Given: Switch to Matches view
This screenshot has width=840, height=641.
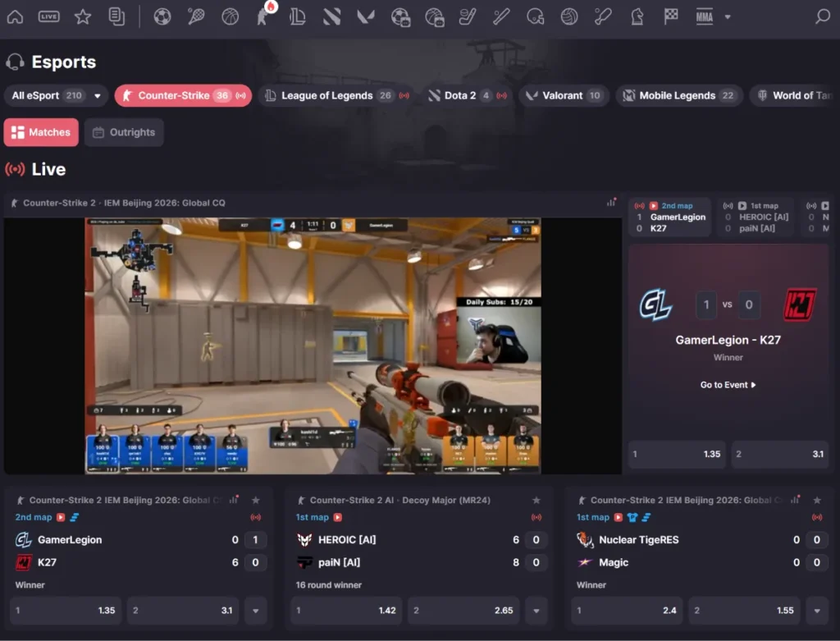Looking at the screenshot, I should [41, 132].
